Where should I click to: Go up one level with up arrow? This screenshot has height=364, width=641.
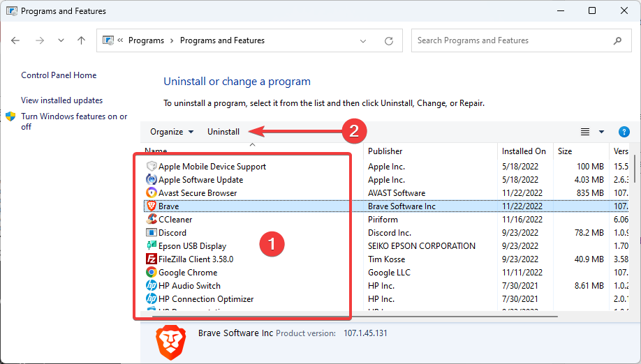82,40
